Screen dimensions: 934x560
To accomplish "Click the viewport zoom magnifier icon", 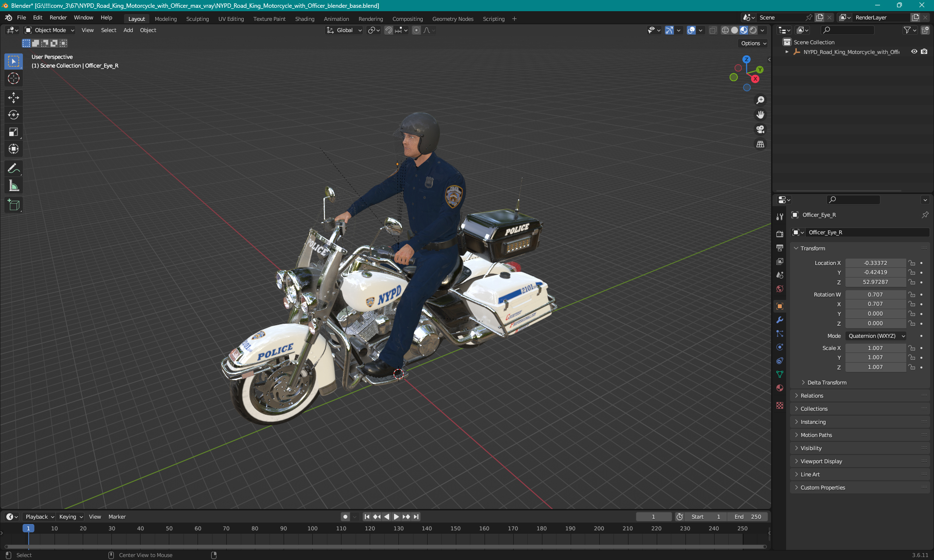I will [x=760, y=100].
